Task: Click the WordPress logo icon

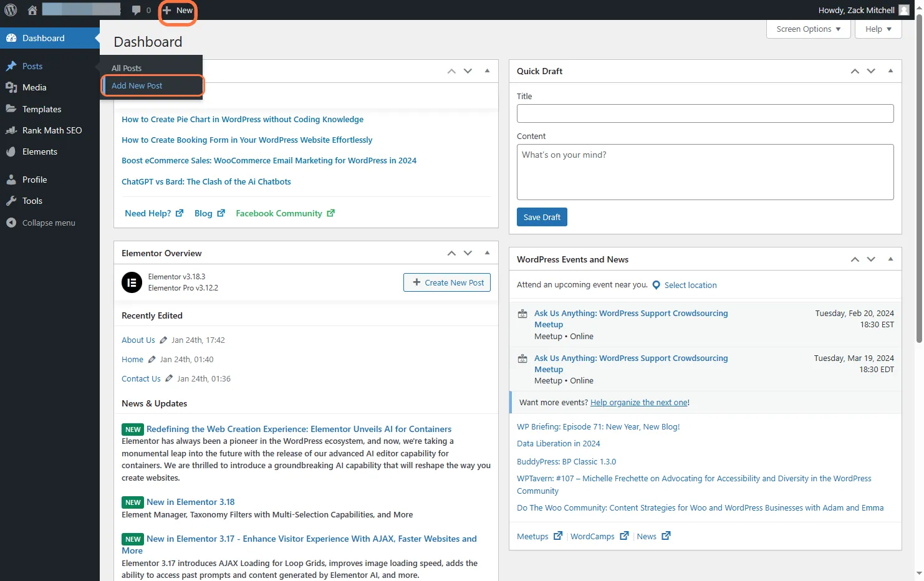Action: pyautogui.click(x=11, y=10)
